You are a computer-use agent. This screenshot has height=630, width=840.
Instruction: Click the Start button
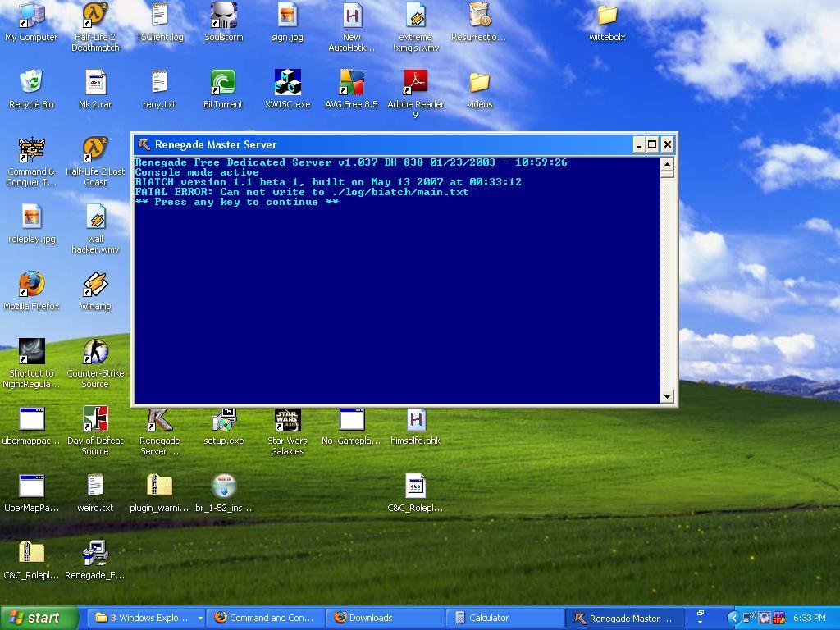pyautogui.click(x=39, y=618)
